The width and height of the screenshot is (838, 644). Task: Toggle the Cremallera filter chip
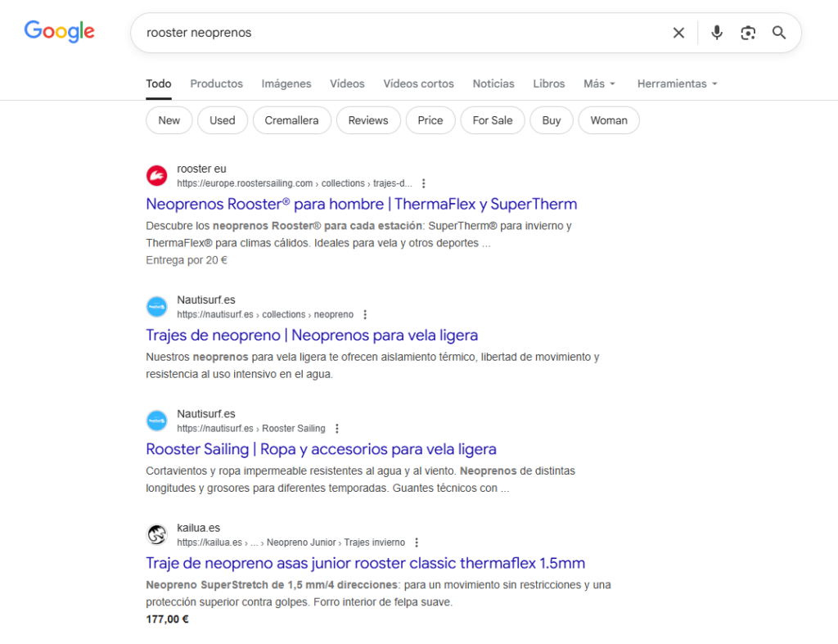(291, 120)
